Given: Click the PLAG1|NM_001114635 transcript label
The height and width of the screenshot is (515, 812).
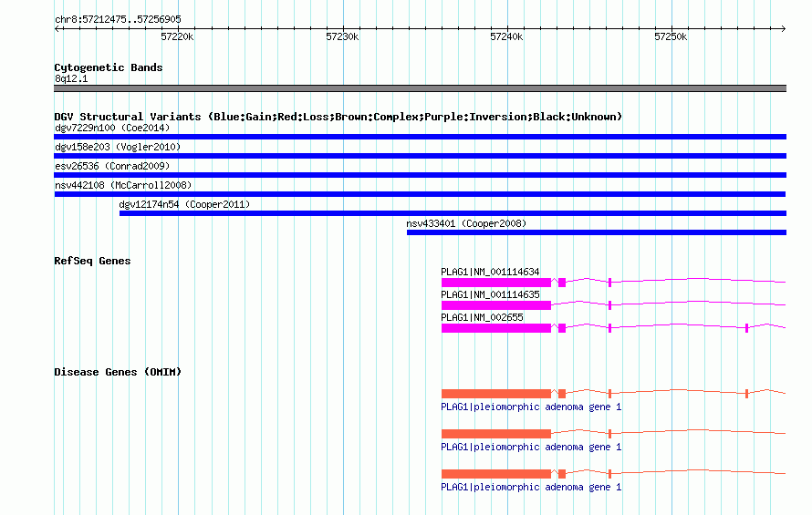Looking at the screenshot, I should [x=490, y=294].
